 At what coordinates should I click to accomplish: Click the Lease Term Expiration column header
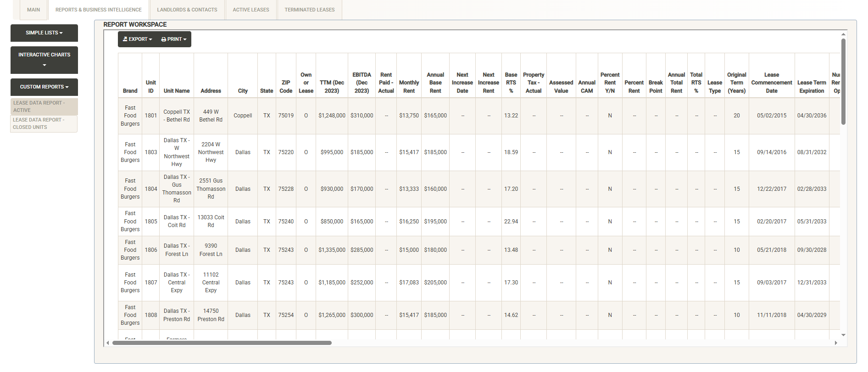pos(812,87)
